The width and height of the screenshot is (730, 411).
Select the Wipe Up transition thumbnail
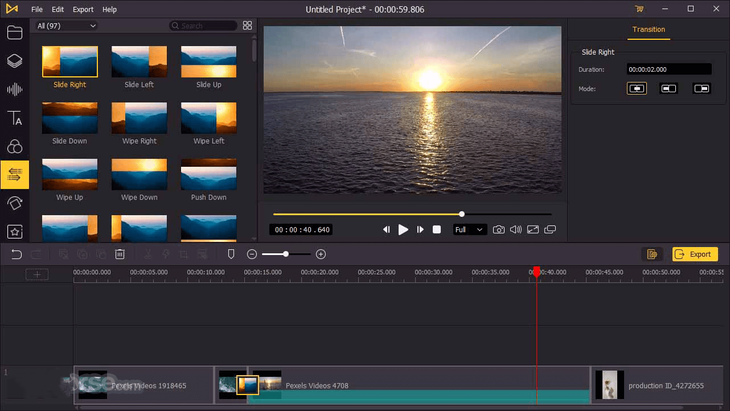70,174
